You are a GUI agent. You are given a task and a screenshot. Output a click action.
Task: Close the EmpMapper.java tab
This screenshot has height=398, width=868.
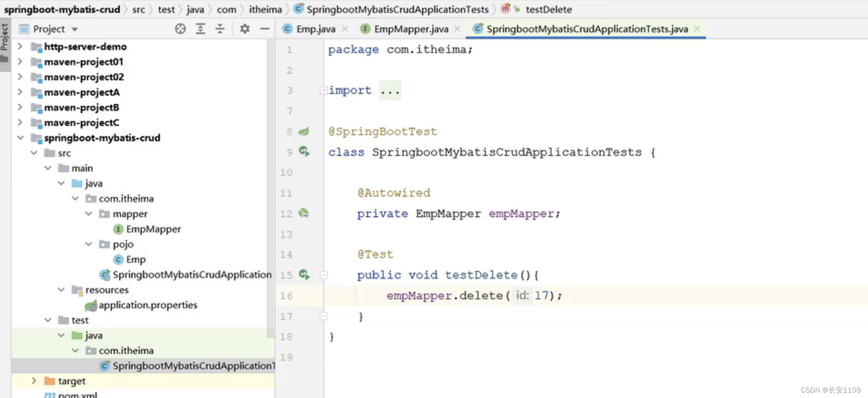coord(457,29)
